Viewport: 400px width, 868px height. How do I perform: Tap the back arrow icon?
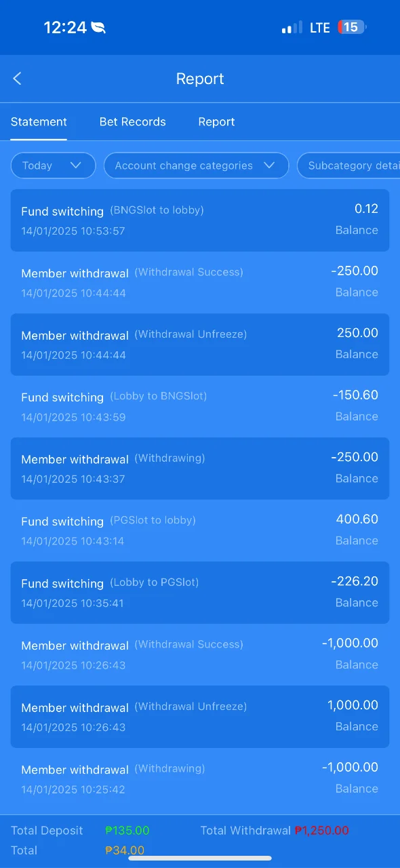(x=18, y=79)
